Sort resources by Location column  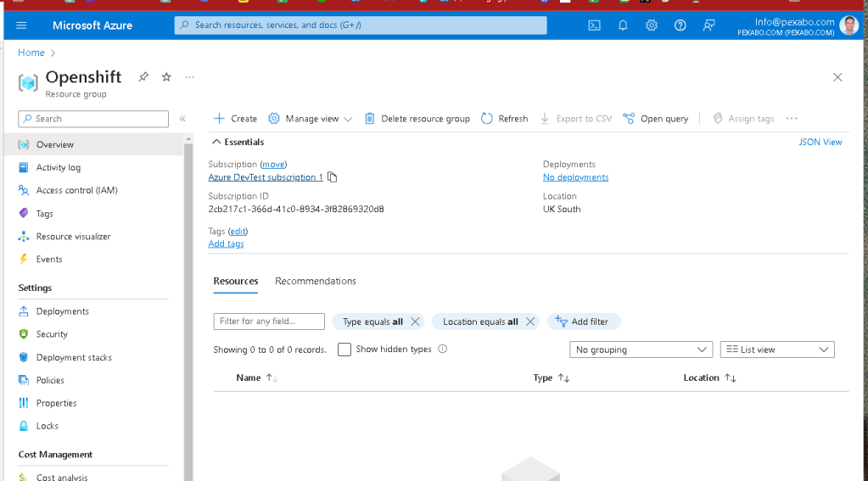(709, 378)
